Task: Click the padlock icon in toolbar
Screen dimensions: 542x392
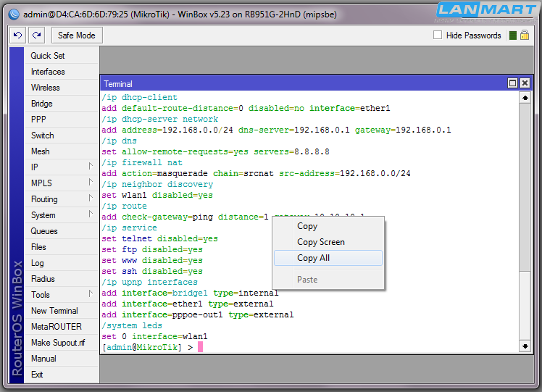Action: tap(525, 36)
